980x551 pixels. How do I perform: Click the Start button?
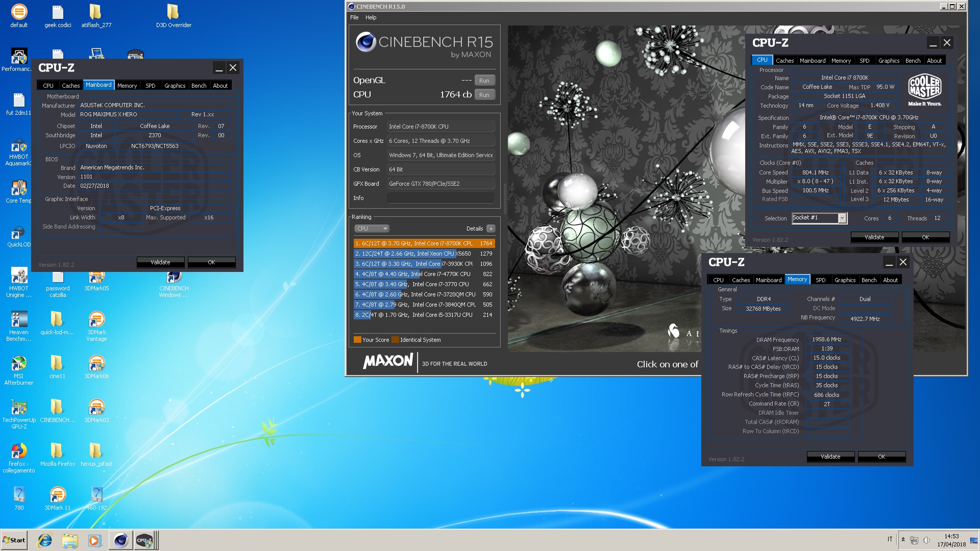[x=14, y=540]
